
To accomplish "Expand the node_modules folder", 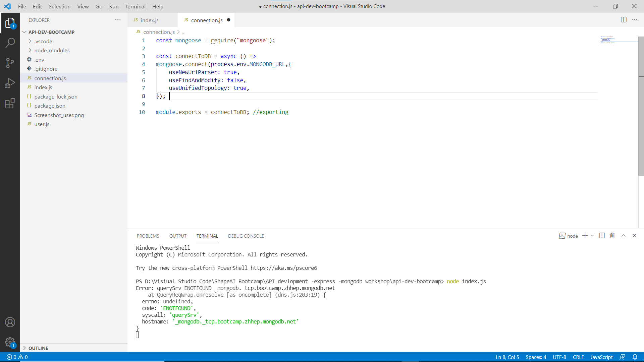I will pos(52,50).
